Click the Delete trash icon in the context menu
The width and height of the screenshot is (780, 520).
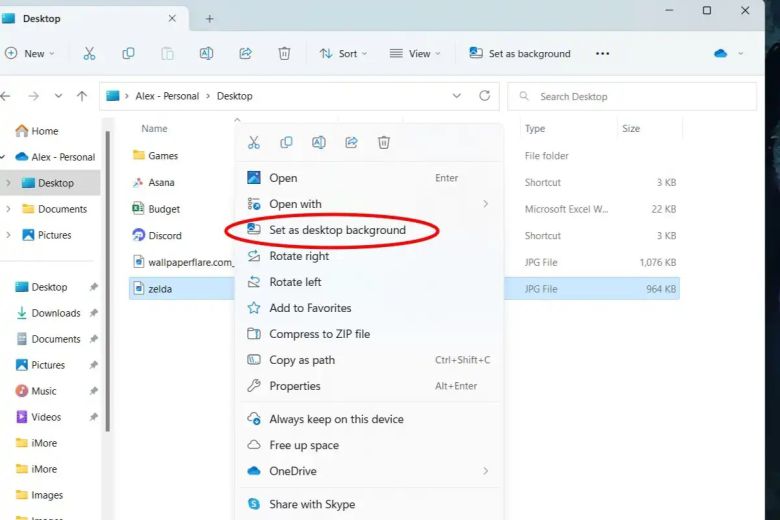point(384,143)
